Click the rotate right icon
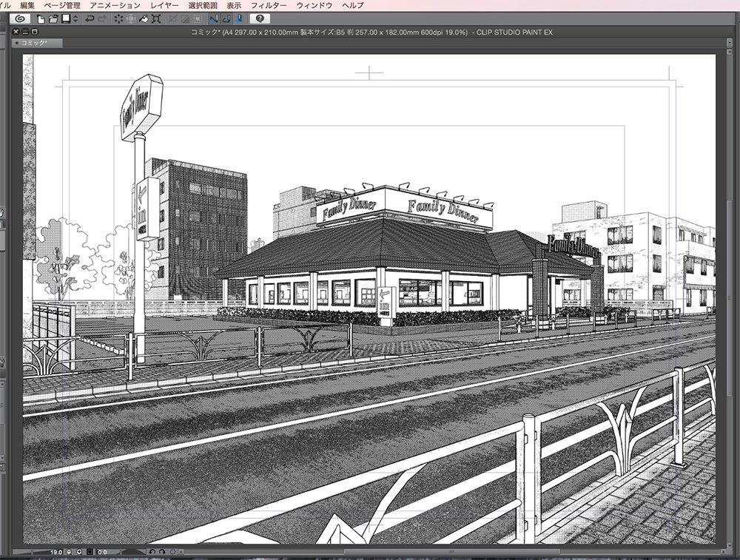The height and width of the screenshot is (560, 740). click(162, 552)
